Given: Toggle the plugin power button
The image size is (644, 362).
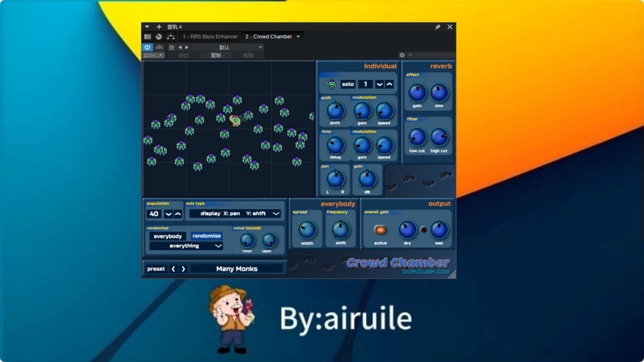Looking at the screenshot, I should pyautogui.click(x=147, y=47).
